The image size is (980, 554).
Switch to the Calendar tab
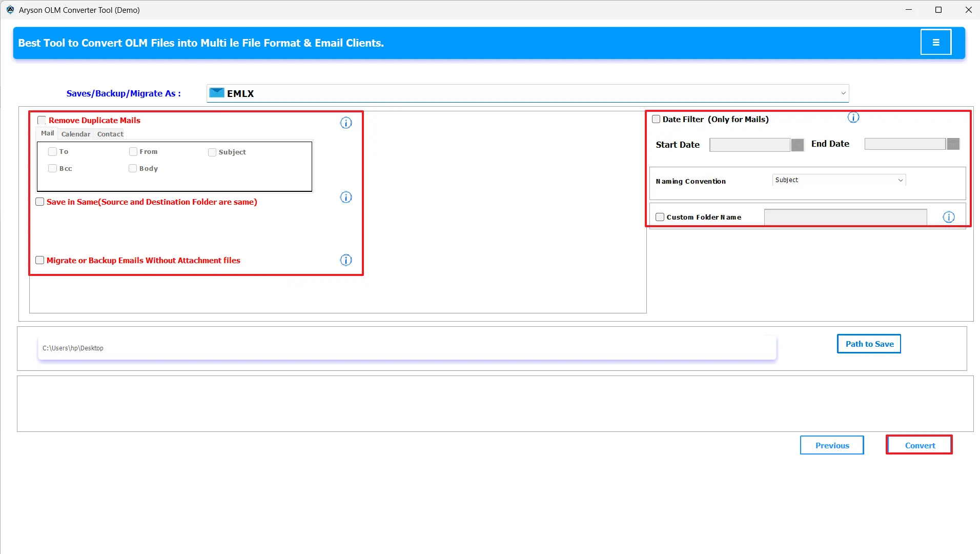(76, 134)
